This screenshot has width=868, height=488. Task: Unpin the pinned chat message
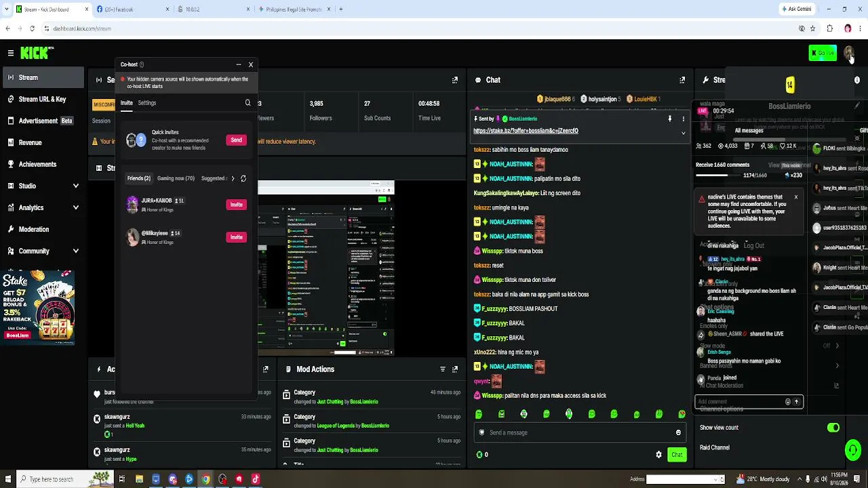click(x=670, y=119)
